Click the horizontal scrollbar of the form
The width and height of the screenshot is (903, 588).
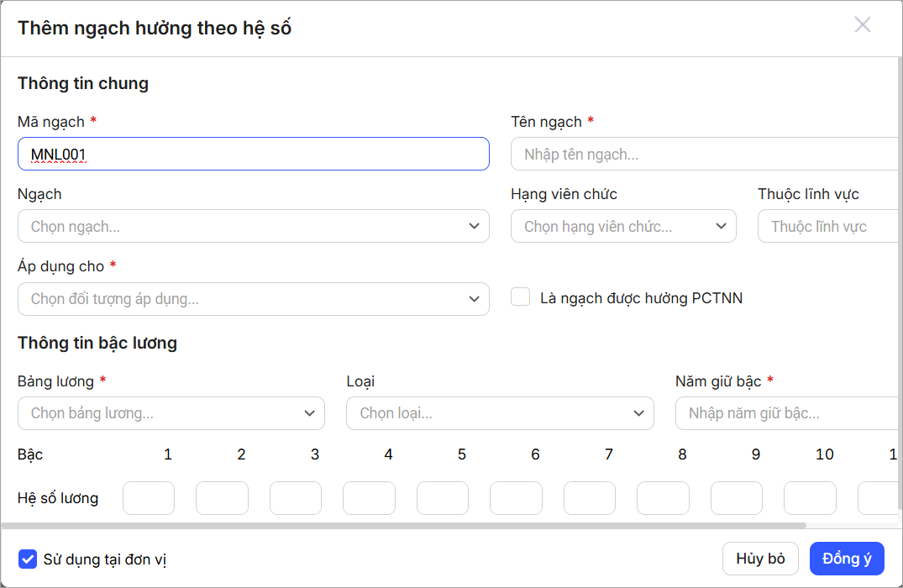(403, 526)
